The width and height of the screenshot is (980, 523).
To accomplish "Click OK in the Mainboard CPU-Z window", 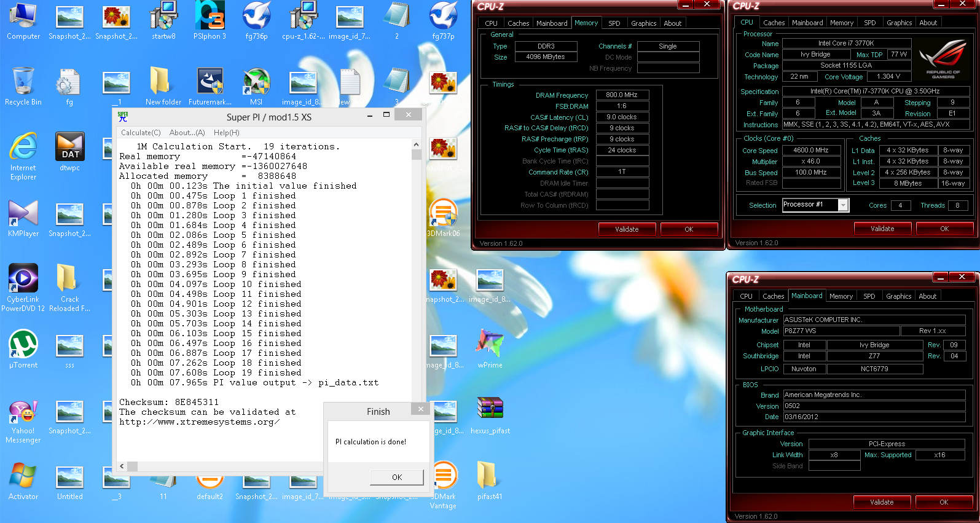I will pos(944,502).
